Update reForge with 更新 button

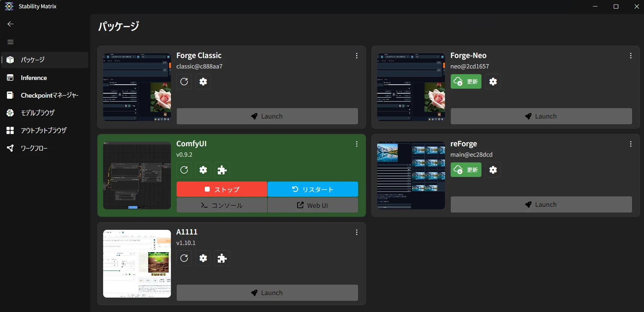466,170
